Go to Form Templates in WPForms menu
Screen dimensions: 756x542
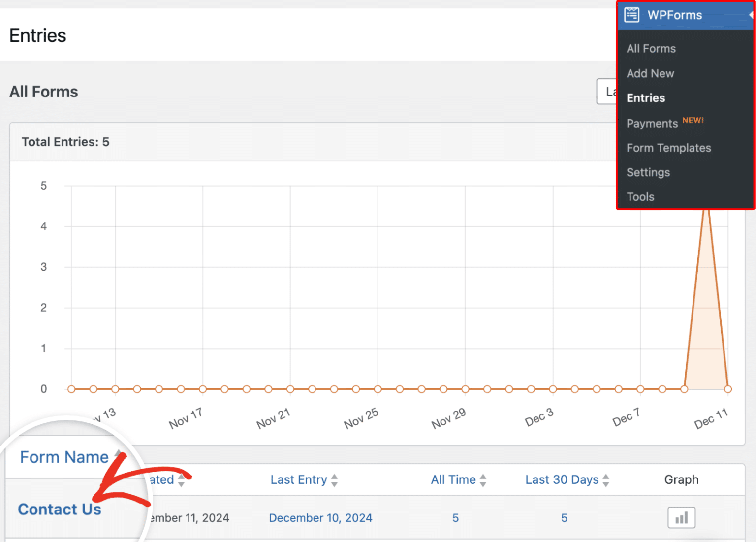point(668,148)
